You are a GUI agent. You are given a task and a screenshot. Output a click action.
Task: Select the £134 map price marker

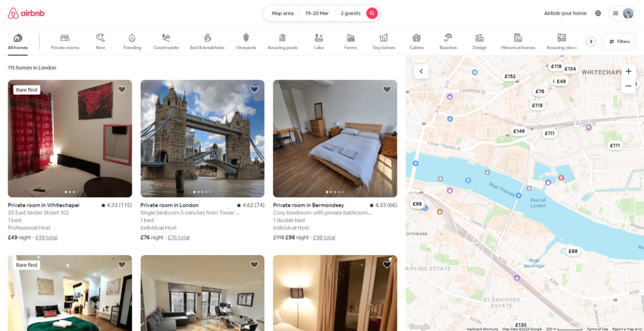(x=570, y=69)
